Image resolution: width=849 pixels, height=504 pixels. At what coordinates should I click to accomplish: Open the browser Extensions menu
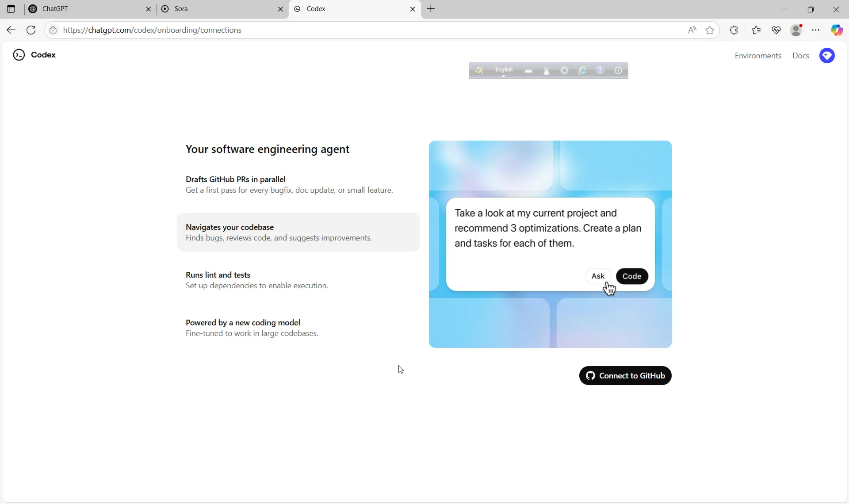[x=734, y=30]
